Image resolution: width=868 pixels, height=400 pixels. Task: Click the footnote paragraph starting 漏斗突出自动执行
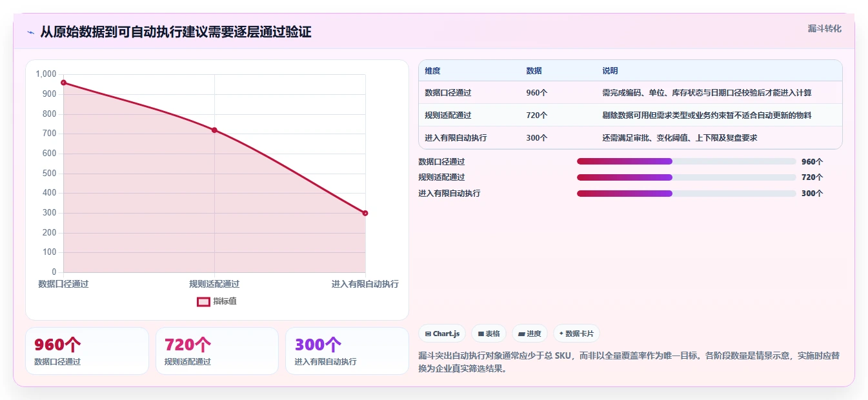629,362
